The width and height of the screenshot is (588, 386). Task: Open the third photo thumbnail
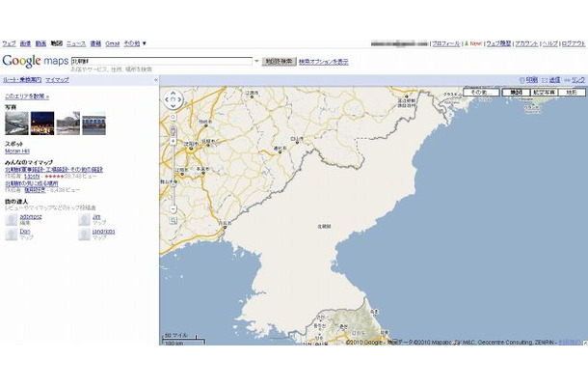tap(68, 124)
